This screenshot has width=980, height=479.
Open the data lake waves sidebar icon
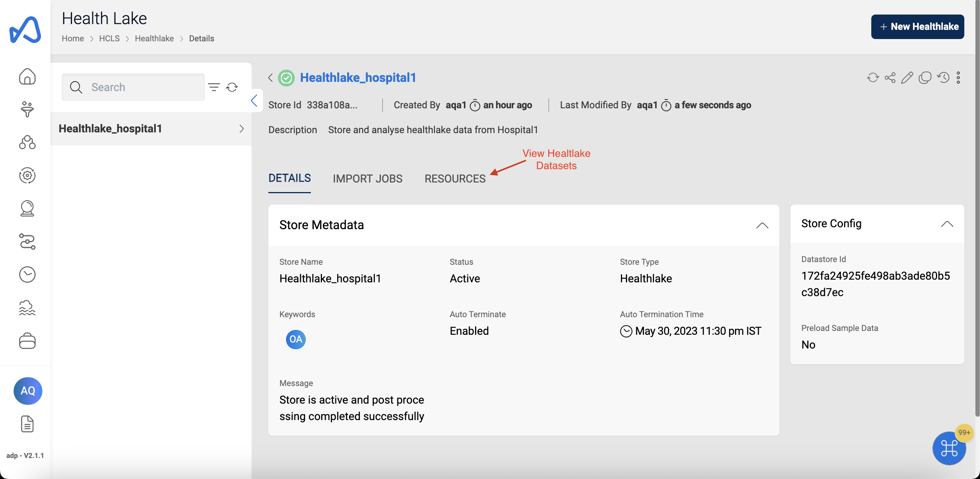click(27, 308)
